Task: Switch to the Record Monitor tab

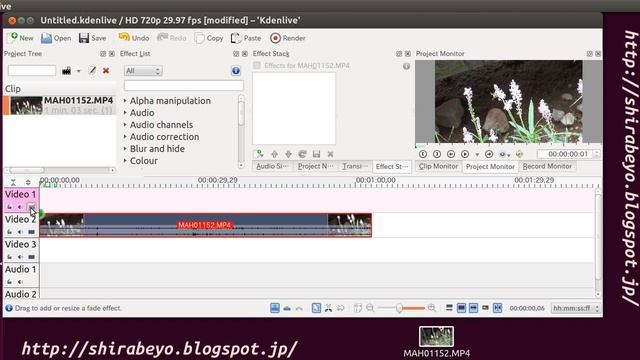Action: 547,167
